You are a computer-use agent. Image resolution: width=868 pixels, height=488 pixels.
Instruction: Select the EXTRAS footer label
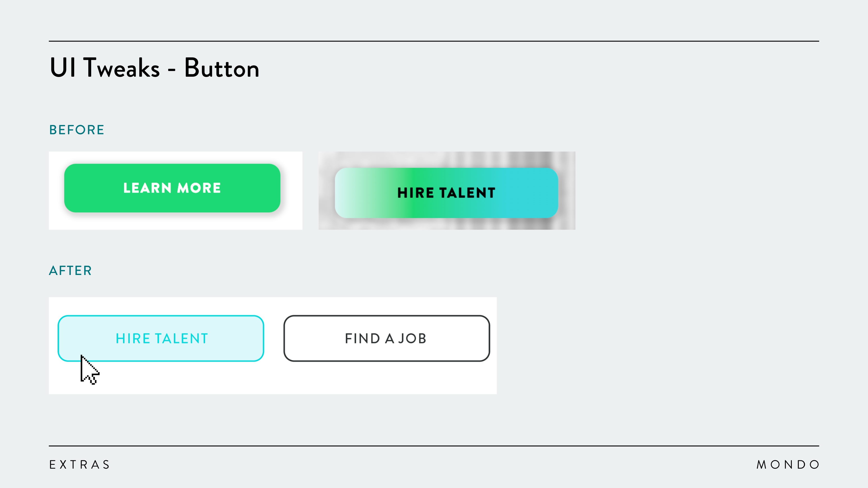tap(80, 465)
